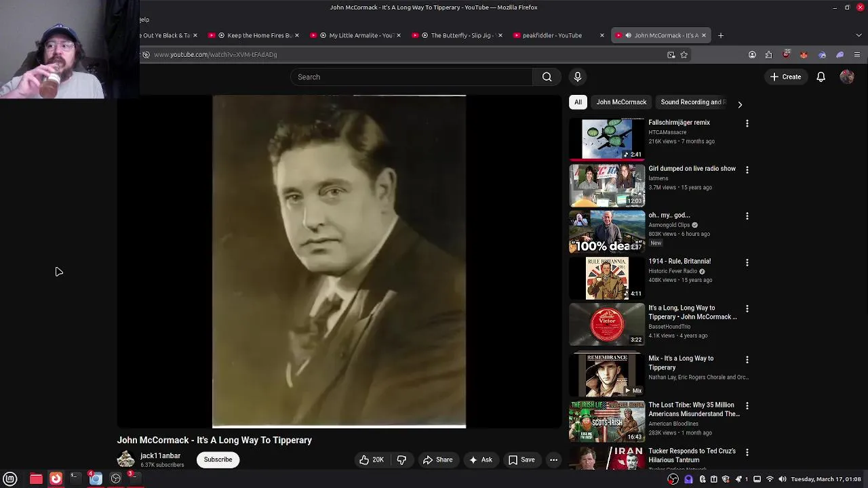Click Subscribe button for jack11anbar
The width and height of the screenshot is (868, 488).
[x=218, y=460]
